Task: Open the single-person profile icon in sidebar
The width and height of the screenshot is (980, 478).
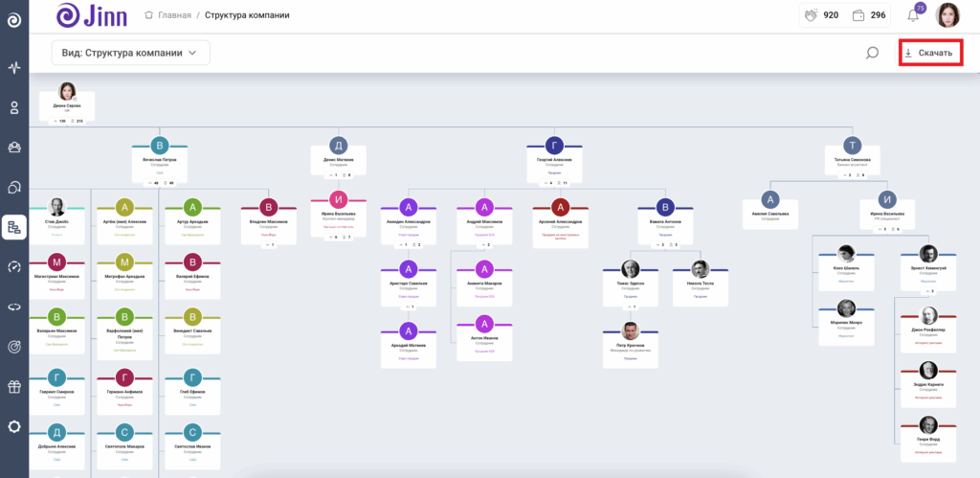Action: [x=14, y=107]
